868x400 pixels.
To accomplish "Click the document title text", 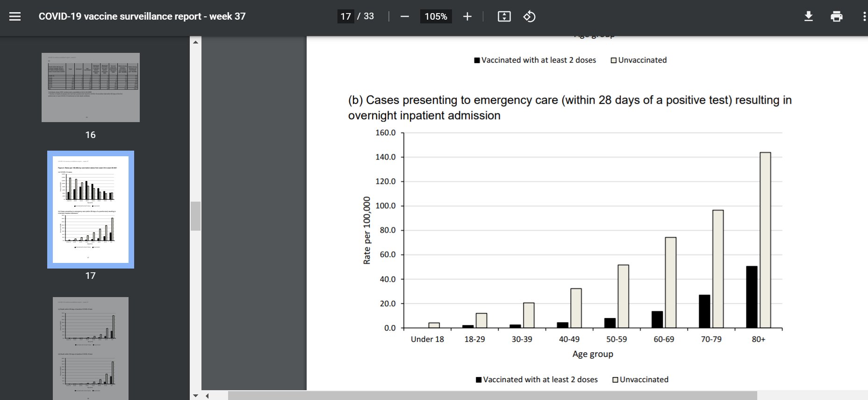I will 142,16.
